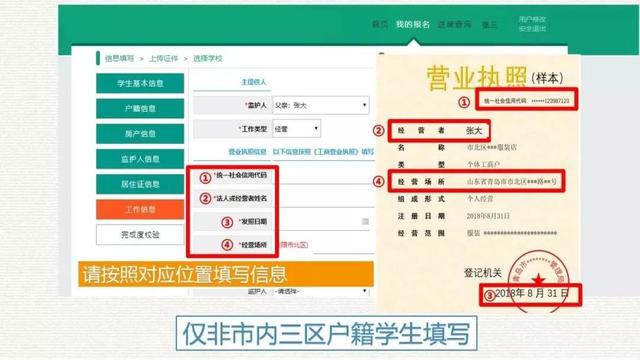The width and height of the screenshot is (640, 360).
Task: Click the red star seal on license
Action: [539, 281]
